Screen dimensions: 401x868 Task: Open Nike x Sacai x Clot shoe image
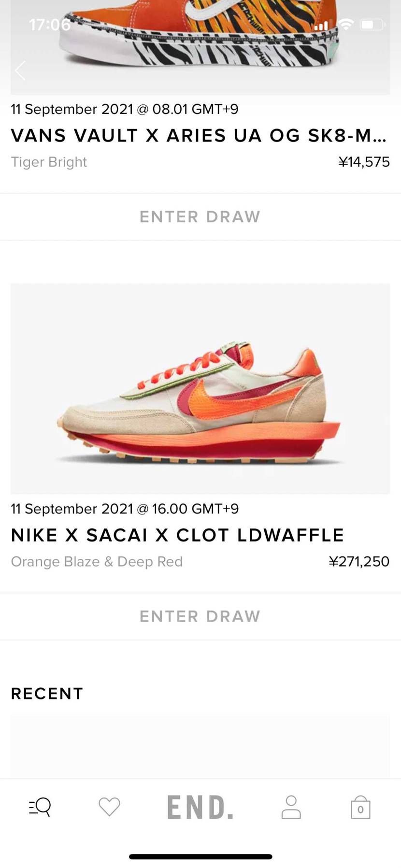pyautogui.click(x=200, y=388)
